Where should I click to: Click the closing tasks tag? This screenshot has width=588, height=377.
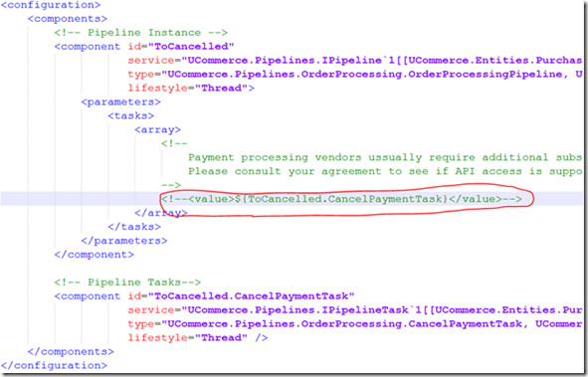pyautogui.click(x=134, y=227)
